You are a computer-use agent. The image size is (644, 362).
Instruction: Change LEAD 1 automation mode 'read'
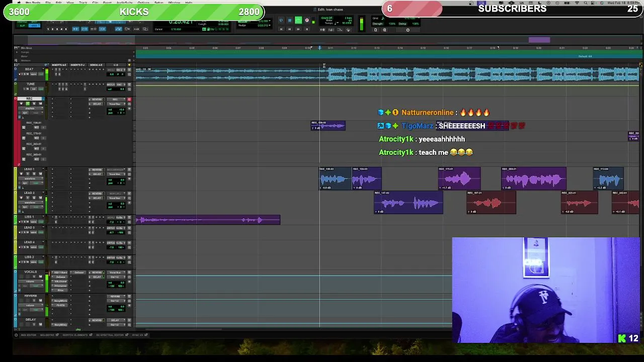tap(36, 183)
